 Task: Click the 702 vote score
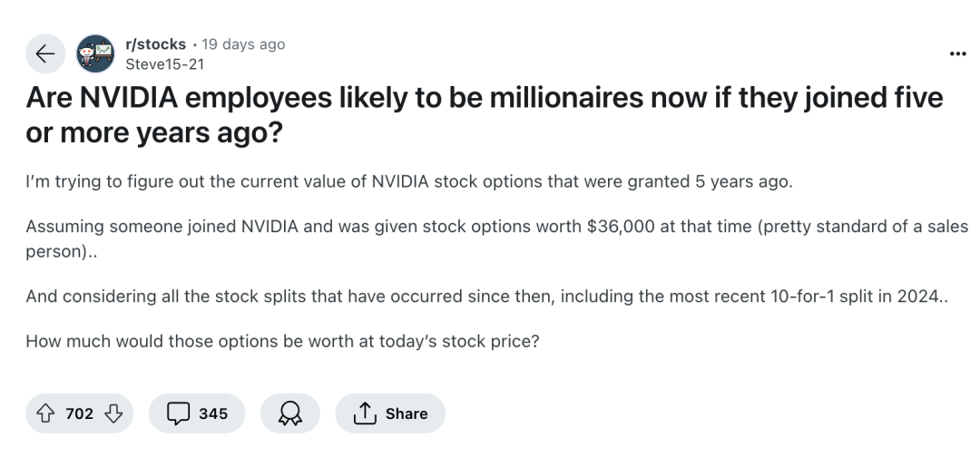[80, 413]
